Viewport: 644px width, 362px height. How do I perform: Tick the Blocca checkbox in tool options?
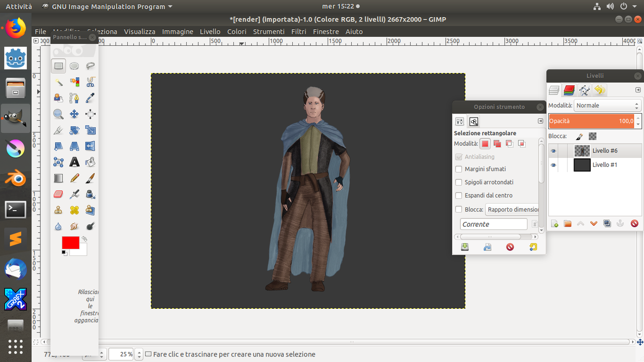[x=458, y=210]
